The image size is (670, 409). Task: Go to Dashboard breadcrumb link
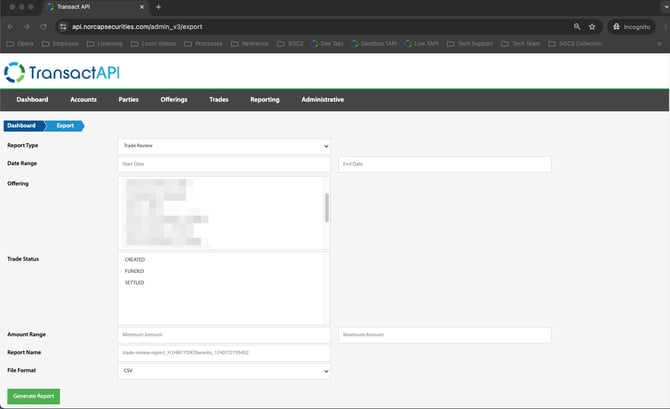[x=22, y=126]
